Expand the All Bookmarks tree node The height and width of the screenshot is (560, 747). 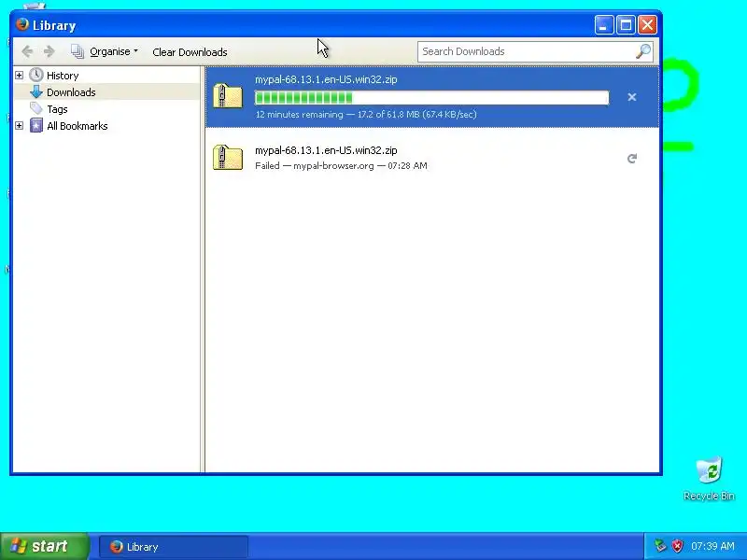pyautogui.click(x=19, y=126)
